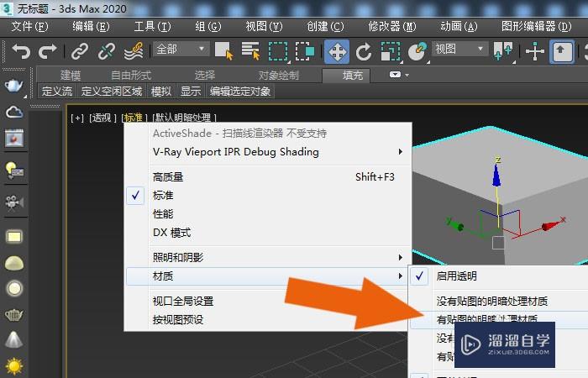Click the viewport [透视] view label
588x378 pixels.
point(102,118)
